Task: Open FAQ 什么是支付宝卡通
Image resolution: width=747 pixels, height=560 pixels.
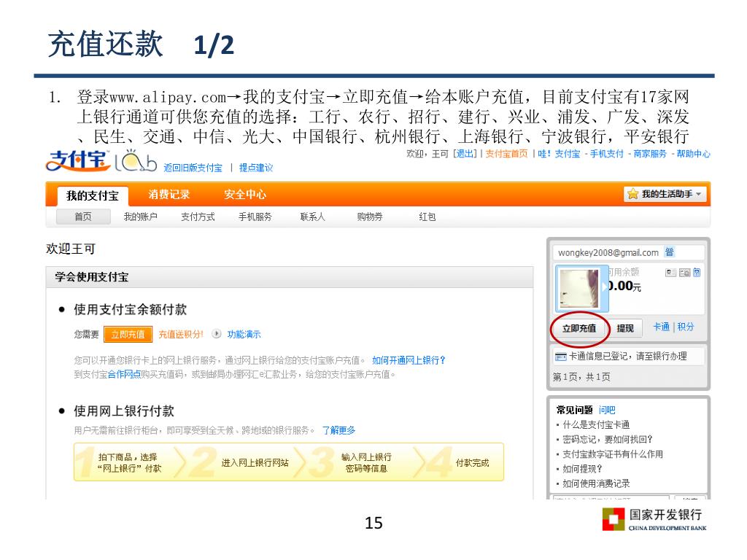Action: [596, 424]
